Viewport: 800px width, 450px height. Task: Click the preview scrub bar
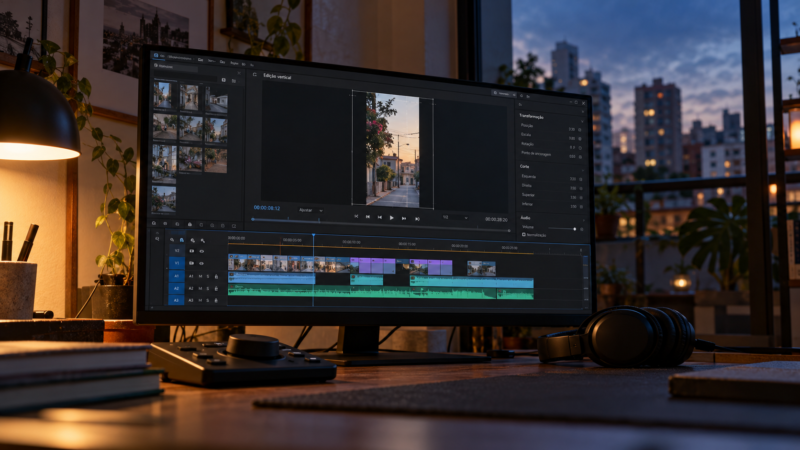point(380,225)
